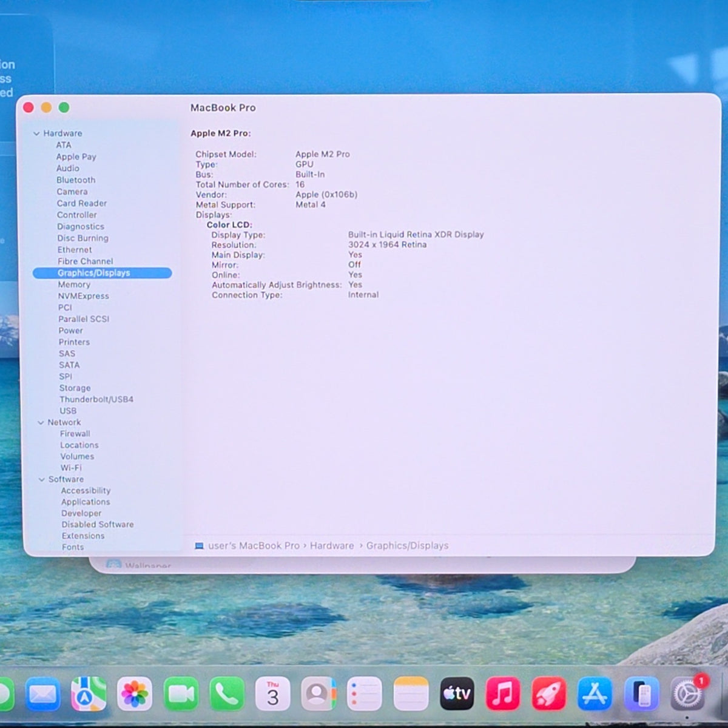
Task: Open the Notes app in the Dock
Action: (411, 694)
